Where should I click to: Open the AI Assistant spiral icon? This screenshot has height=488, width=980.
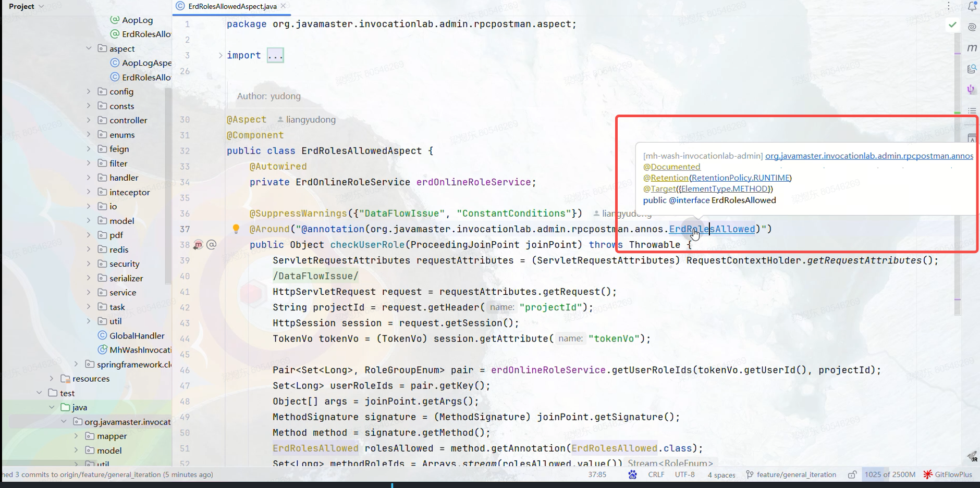(971, 27)
